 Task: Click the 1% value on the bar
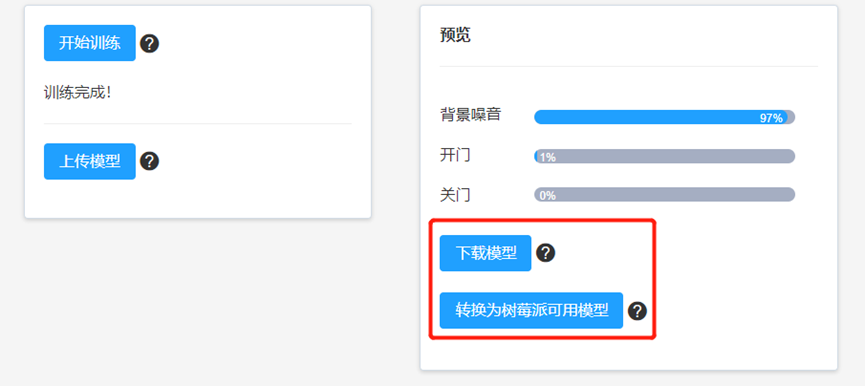[547, 157]
